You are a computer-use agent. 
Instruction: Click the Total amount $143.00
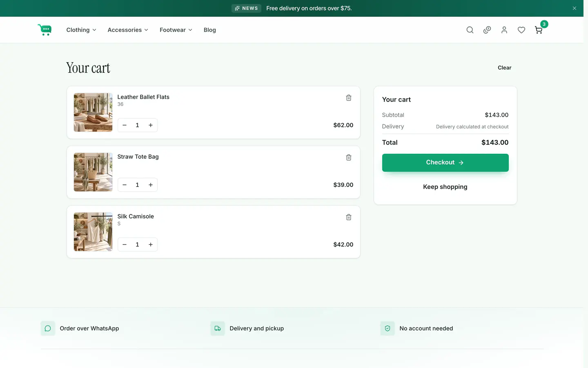point(495,143)
